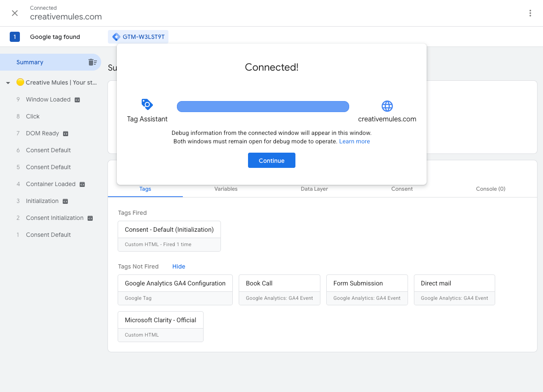Open the Microsoft Clarity - Official tag card

pyautogui.click(x=161, y=326)
